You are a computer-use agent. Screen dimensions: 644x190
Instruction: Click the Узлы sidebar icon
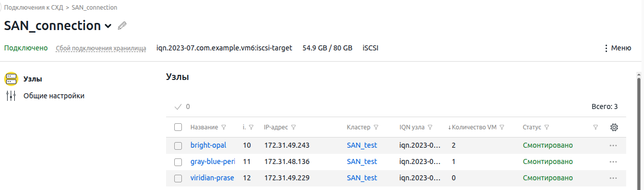tap(11, 79)
